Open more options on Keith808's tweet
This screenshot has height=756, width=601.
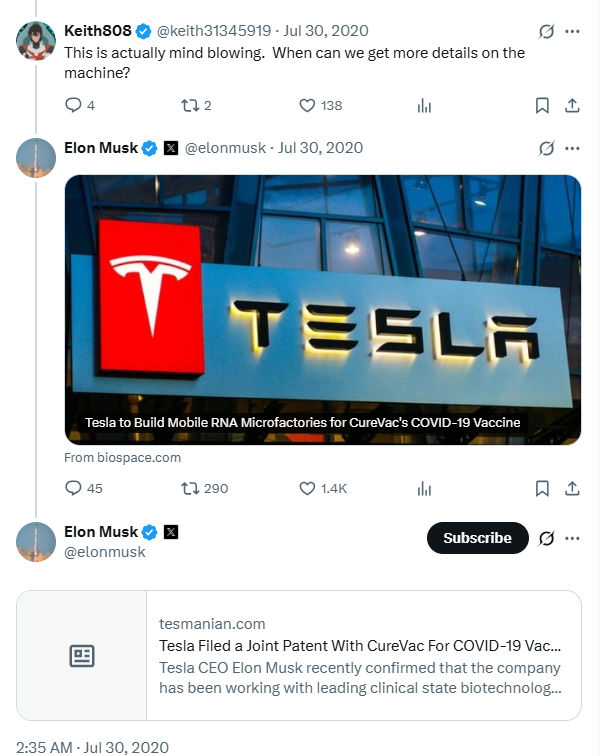pyautogui.click(x=572, y=31)
